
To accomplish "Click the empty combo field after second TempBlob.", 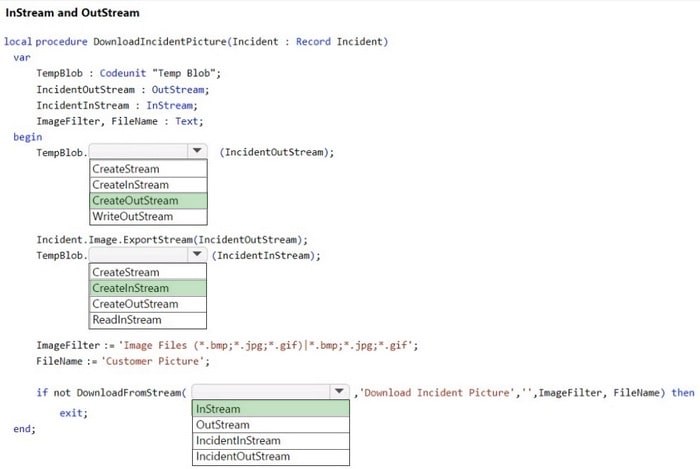I will [138, 255].
